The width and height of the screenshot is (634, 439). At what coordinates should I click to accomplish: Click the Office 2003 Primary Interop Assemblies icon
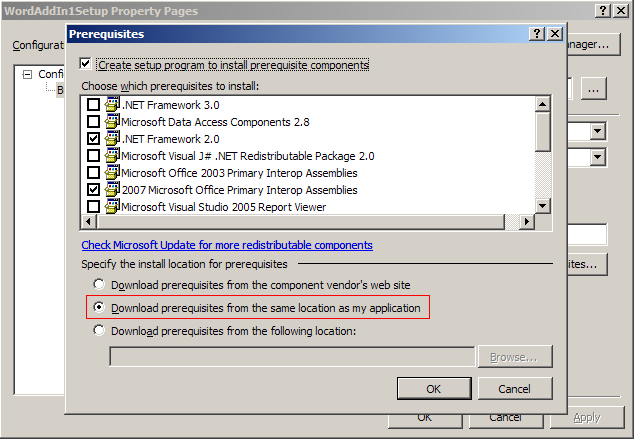112,172
